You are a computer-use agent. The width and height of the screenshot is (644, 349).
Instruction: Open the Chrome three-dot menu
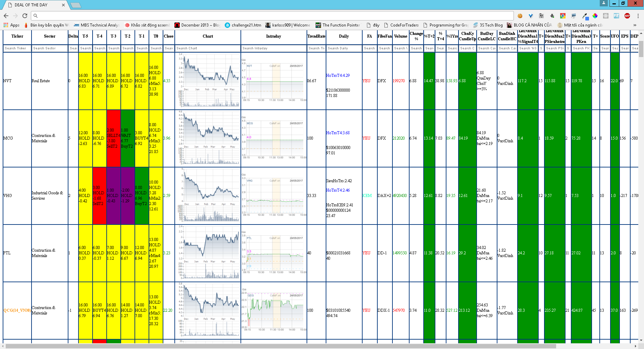pos(638,16)
